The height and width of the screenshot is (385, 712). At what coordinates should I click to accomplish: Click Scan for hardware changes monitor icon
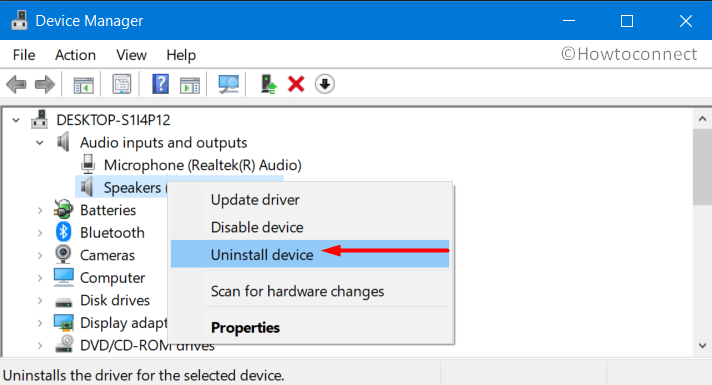pyautogui.click(x=228, y=84)
